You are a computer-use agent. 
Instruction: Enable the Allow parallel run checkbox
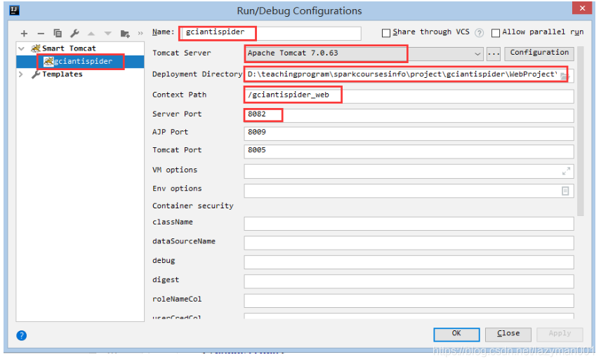(496, 33)
